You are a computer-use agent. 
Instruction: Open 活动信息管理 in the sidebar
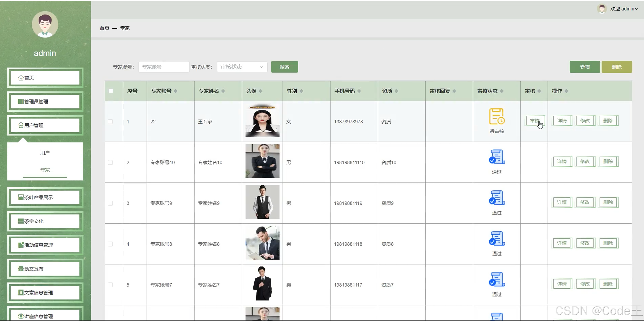[x=45, y=245]
